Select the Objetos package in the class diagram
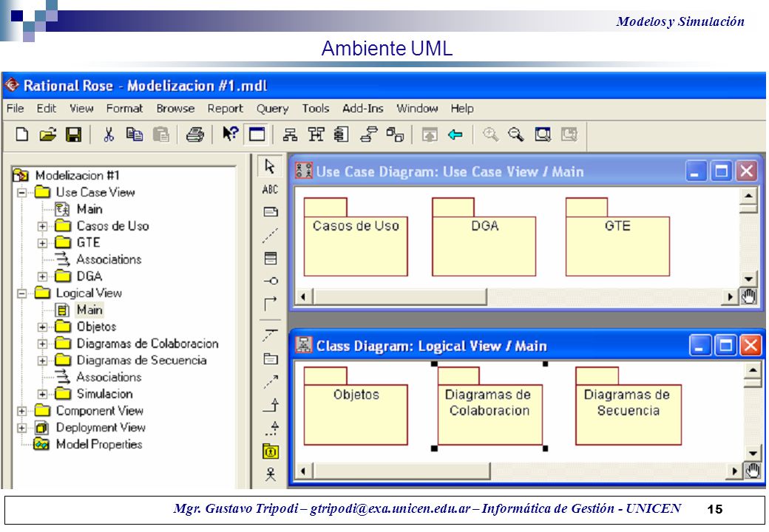 click(356, 406)
